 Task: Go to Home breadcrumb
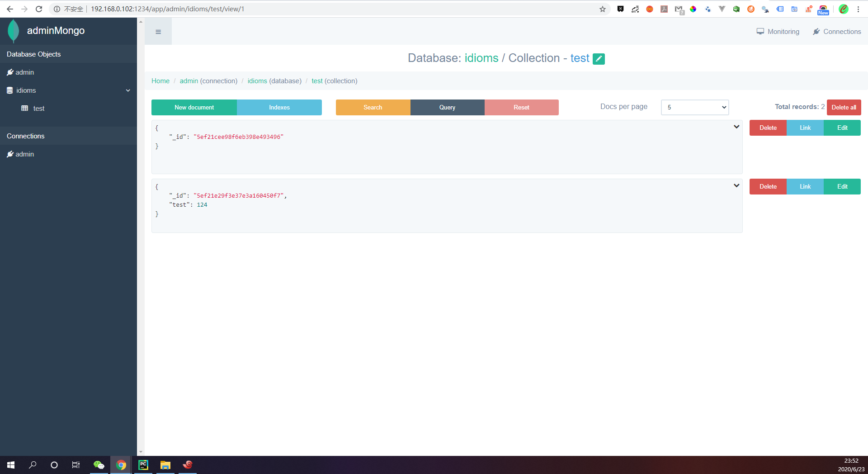[x=160, y=81]
